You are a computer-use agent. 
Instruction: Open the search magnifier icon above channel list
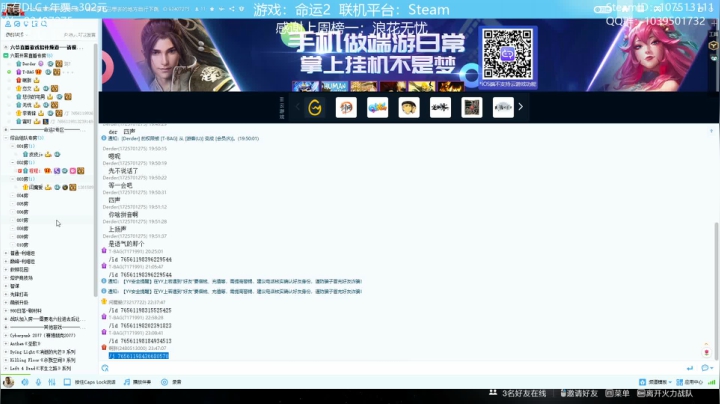click(44, 24)
